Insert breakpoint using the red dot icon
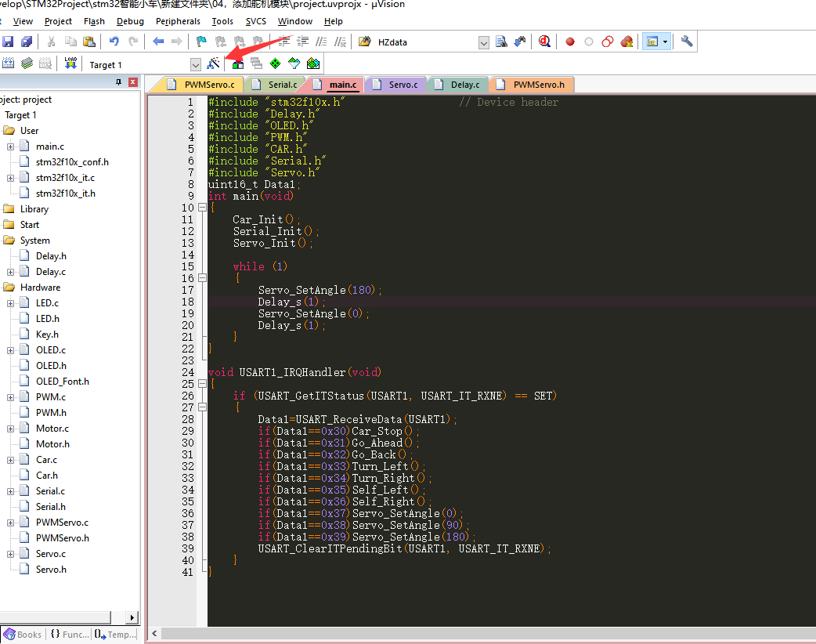Screen dimensions: 816x644 pyautogui.click(x=570, y=42)
